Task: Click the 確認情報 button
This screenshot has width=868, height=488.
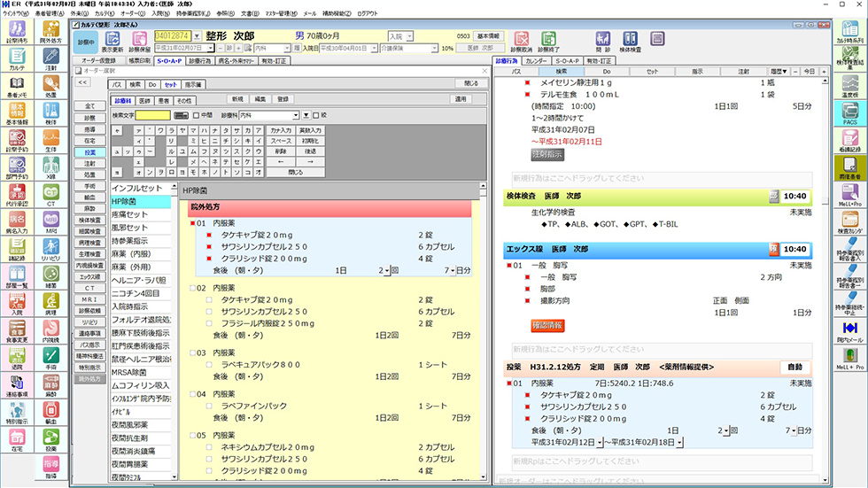Action: pyautogui.click(x=547, y=325)
